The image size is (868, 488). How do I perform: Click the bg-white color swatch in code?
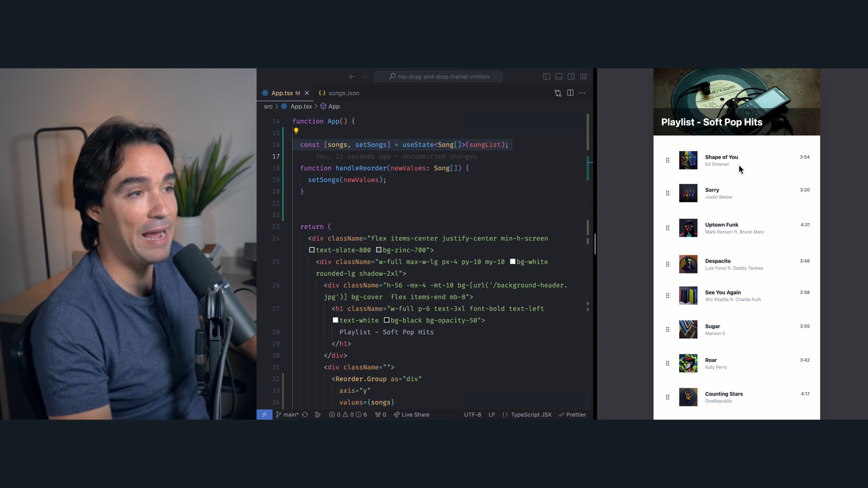512,262
